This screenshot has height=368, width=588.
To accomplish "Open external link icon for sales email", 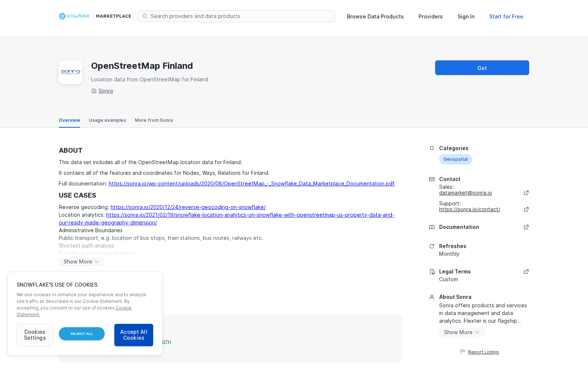I will pos(526,193).
